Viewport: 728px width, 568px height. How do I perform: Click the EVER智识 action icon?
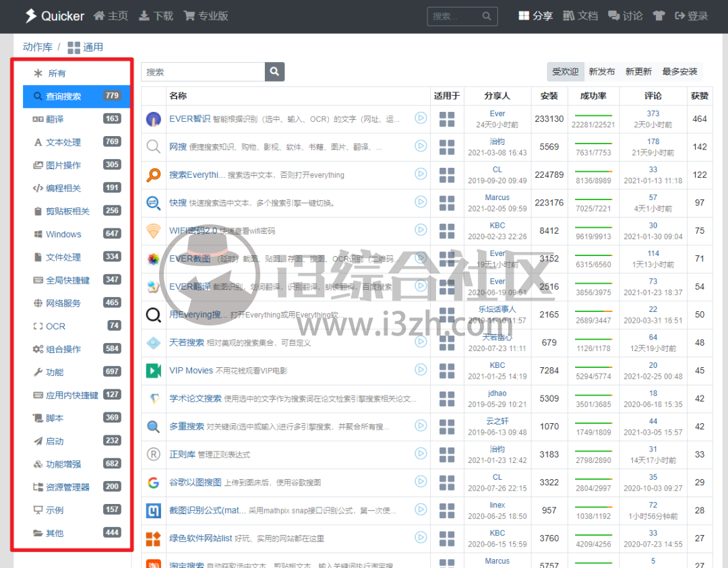(153, 119)
